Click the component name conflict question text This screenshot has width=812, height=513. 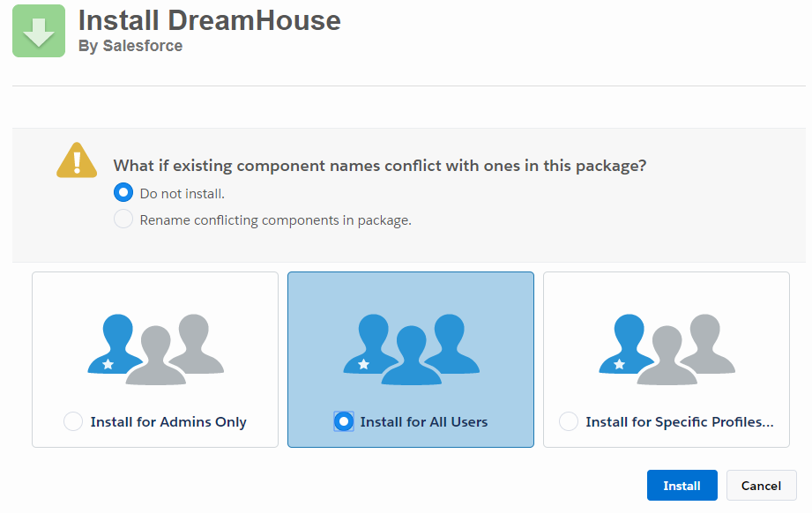pos(380,166)
